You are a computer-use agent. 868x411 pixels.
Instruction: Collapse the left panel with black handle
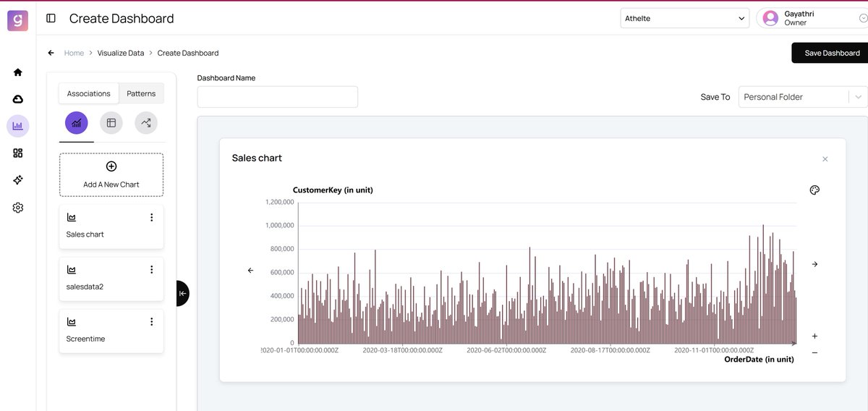pos(182,293)
